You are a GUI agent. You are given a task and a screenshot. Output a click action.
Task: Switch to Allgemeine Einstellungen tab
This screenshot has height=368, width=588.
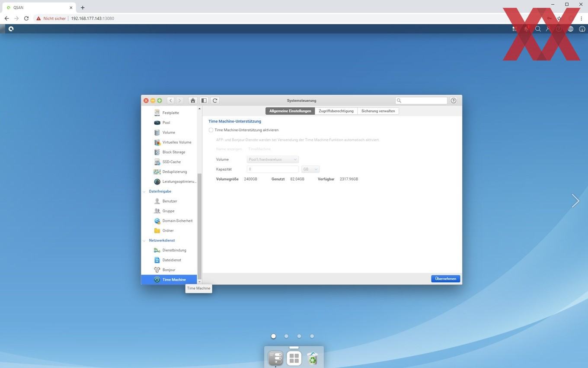(290, 111)
